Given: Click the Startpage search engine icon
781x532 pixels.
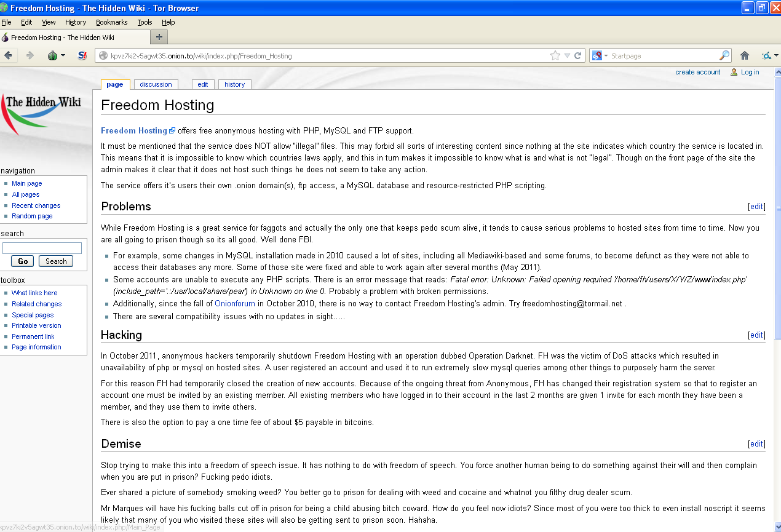Looking at the screenshot, I should click(597, 55).
